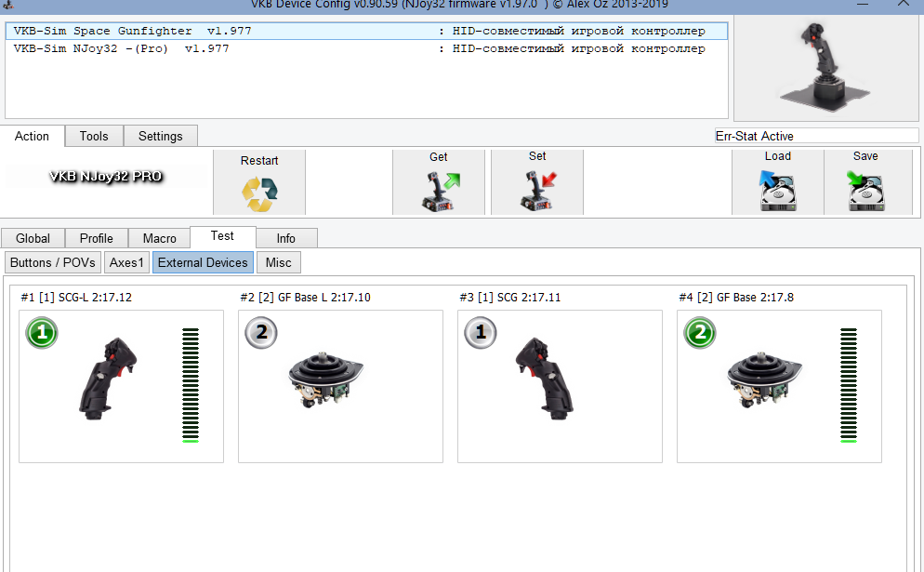Open the Settings tab
The image size is (924, 572).
[160, 136]
